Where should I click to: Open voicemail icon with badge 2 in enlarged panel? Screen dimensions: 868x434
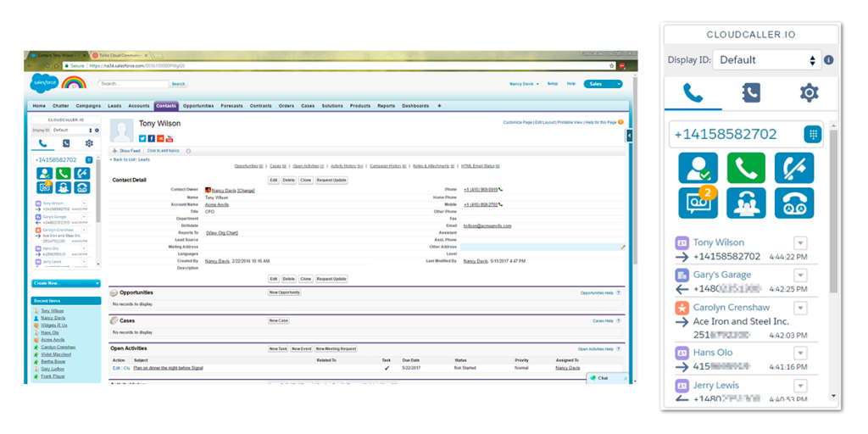click(x=698, y=203)
